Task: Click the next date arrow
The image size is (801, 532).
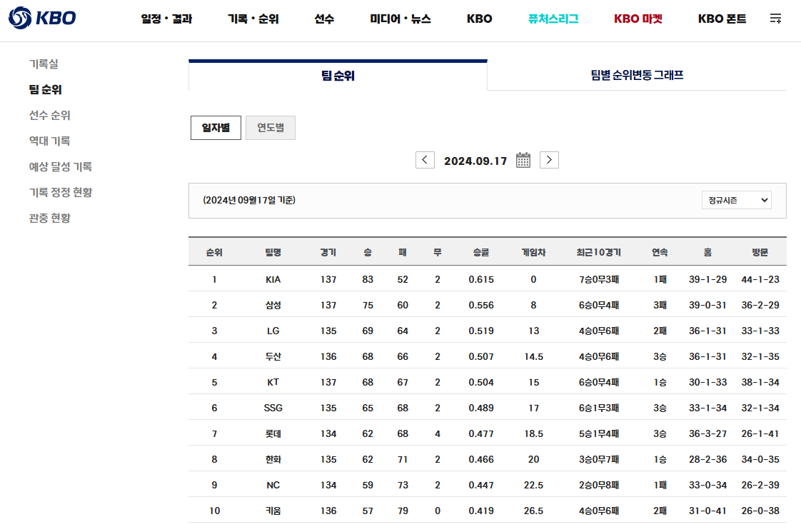Action: (x=549, y=160)
